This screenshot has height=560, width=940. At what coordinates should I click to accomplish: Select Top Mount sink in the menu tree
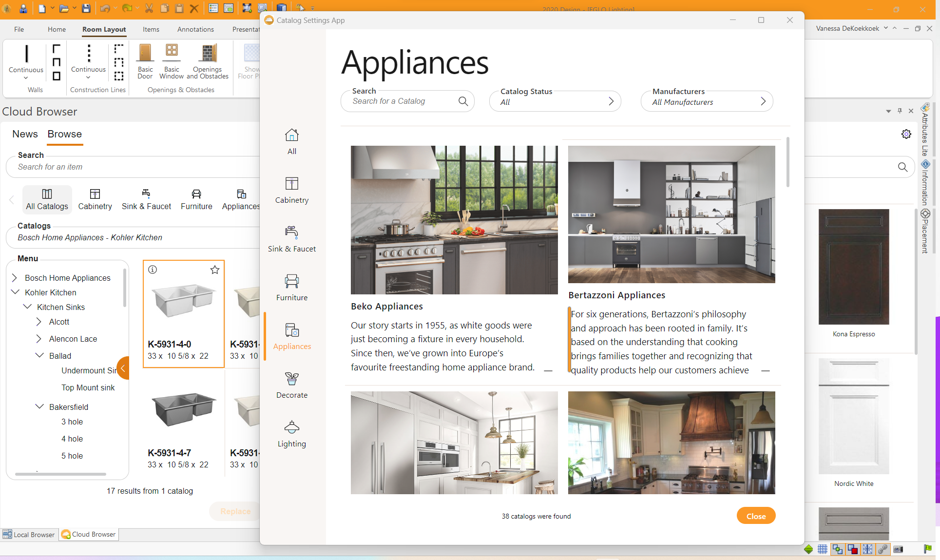point(88,387)
